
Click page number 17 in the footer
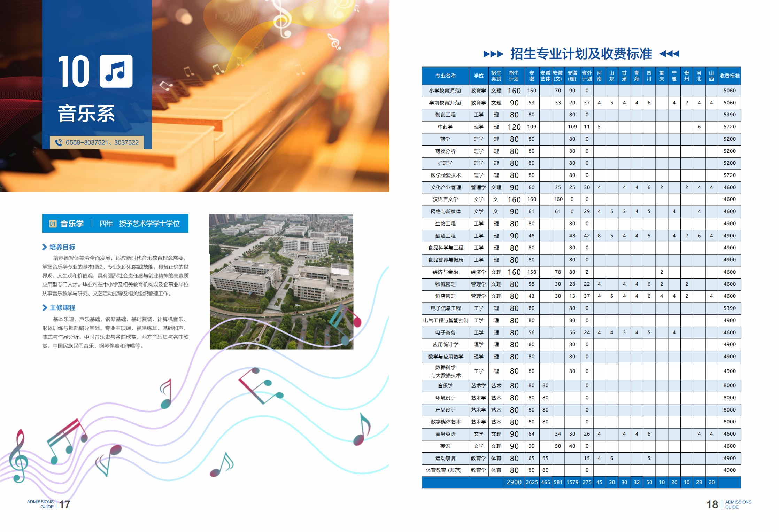click(x=64, y=504)
